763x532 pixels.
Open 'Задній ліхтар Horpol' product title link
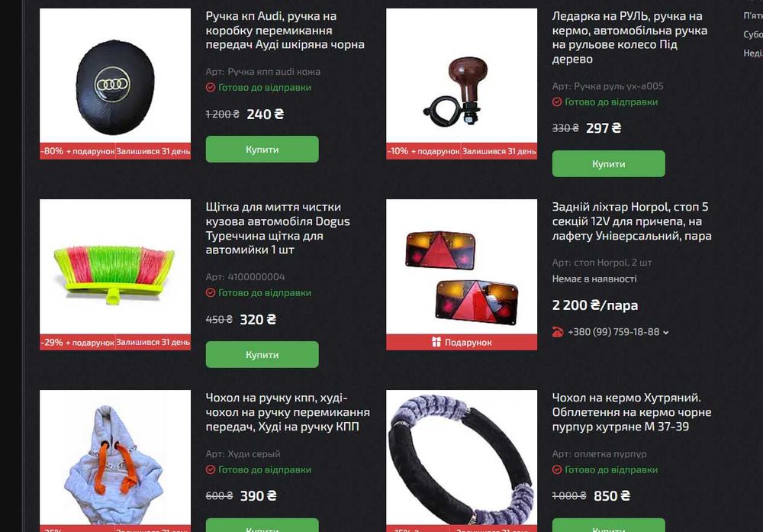[632, 221]
